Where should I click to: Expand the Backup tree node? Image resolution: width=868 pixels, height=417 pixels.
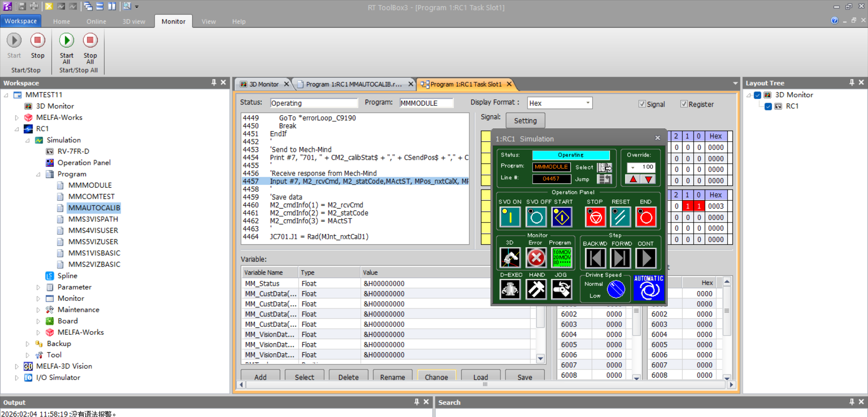(x=28, y=344)
